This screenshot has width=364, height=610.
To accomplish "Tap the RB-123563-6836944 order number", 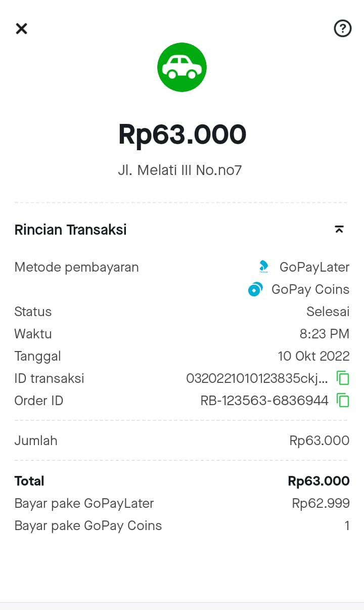I will click(264, 401).
